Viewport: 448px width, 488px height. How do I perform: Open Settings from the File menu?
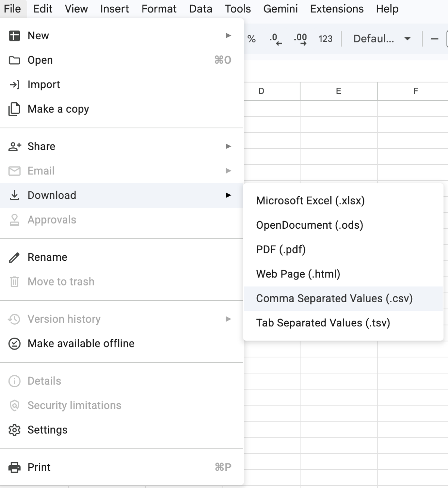(x=47, y=429)
